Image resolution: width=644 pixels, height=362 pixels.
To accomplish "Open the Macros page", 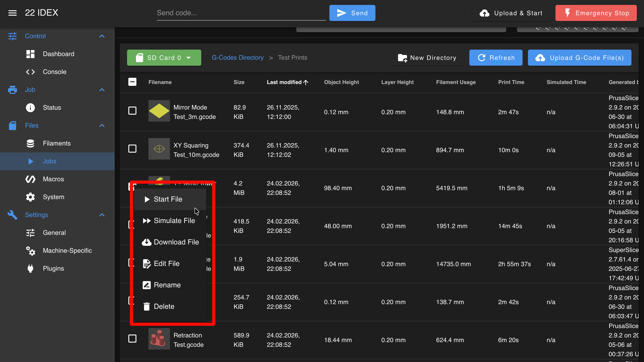I will 57,179.
